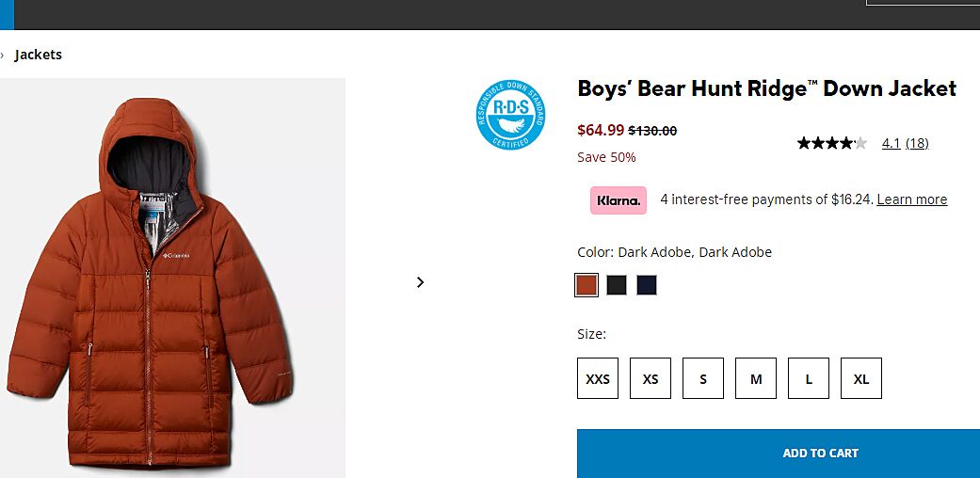Viewport: 980px width, 478px height.
Task: Select size S option
Action: click(703, 379)
